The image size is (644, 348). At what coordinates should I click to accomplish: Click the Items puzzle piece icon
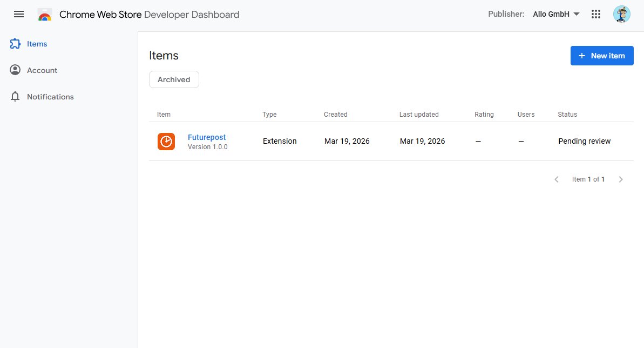15,44
